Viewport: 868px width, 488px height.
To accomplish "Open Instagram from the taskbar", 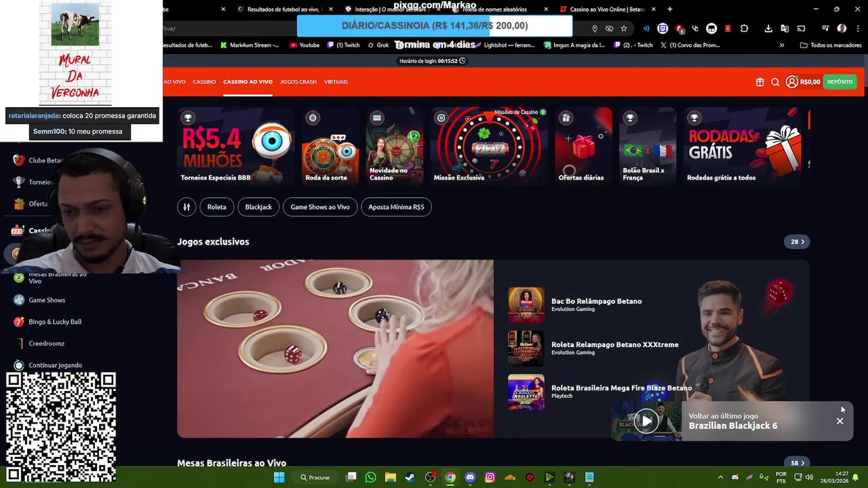I will click(x=490, y=477).
